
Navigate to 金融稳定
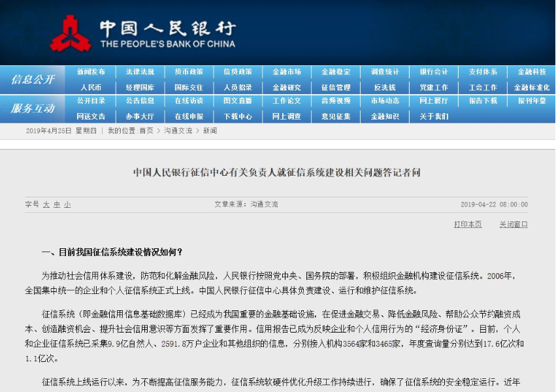(x=336, y=72)
